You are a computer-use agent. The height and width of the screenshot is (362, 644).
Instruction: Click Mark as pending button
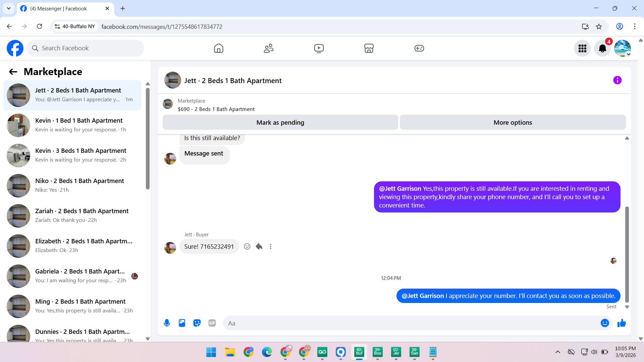pos(280,123)
